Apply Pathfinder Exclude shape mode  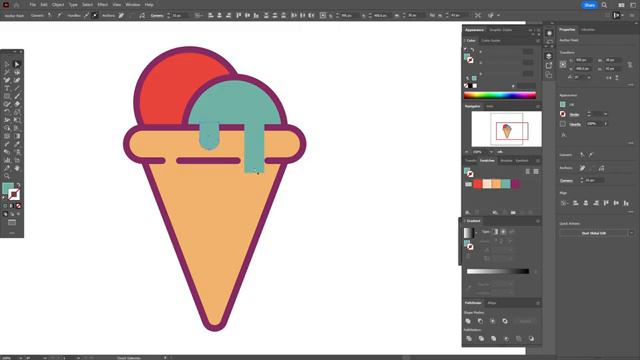coord(505,321)
